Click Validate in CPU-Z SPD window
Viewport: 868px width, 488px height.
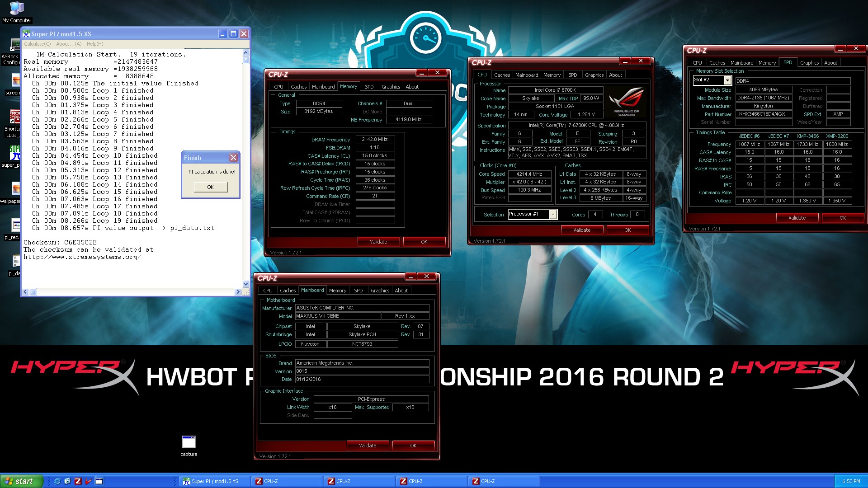click(797, 218)
